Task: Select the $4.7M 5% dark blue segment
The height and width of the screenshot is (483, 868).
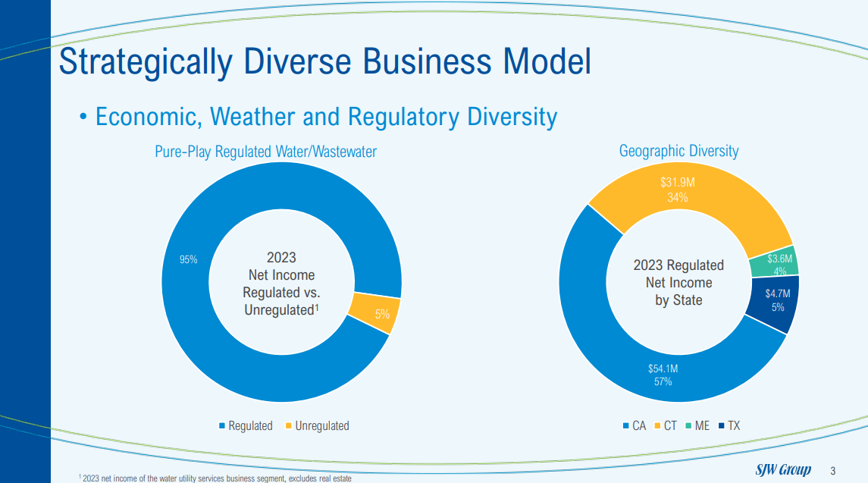Action: 777,302
